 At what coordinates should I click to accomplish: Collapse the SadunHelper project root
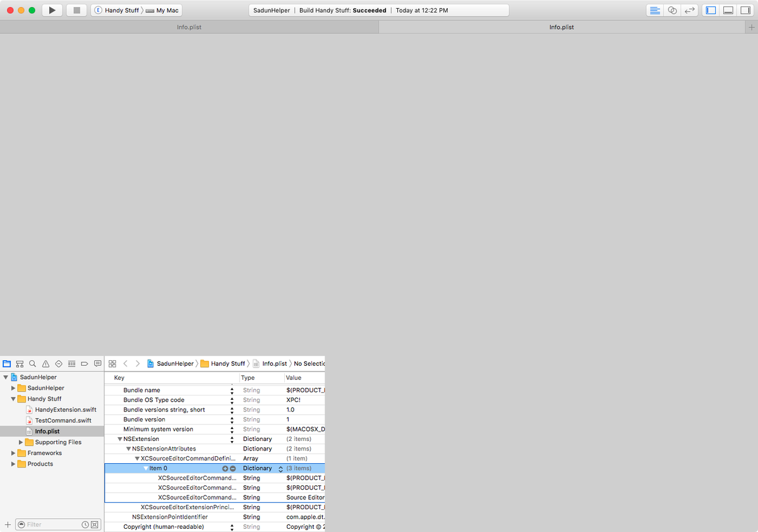pyautogui.click(x=6, y=377)
